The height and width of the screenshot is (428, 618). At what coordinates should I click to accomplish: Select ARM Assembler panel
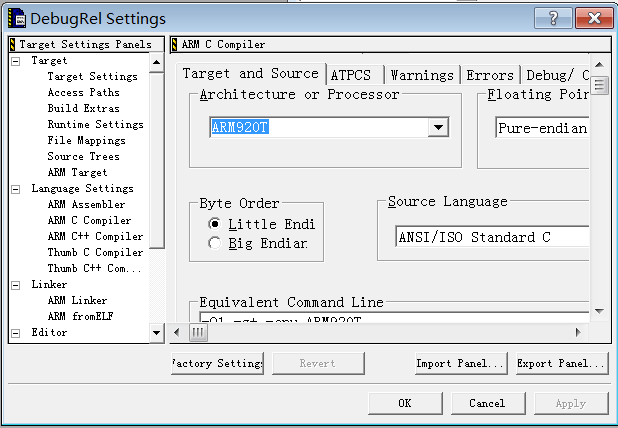pyautogui.click(x=86, y=204)
